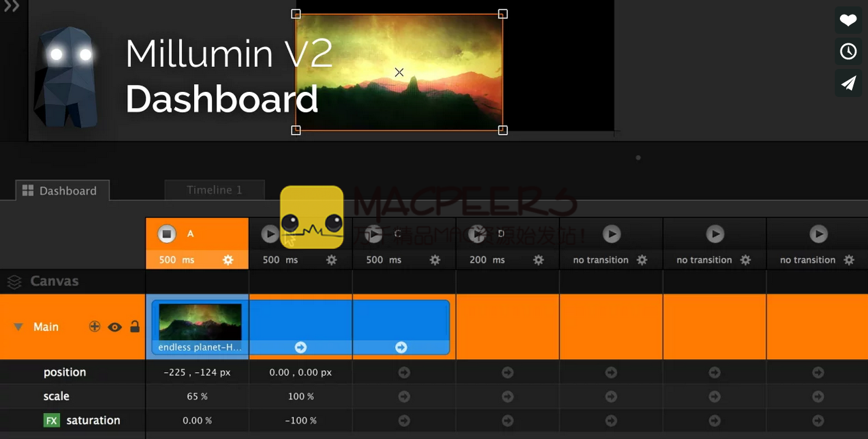Add to Watch Later with clock icon

pos(848,52)
